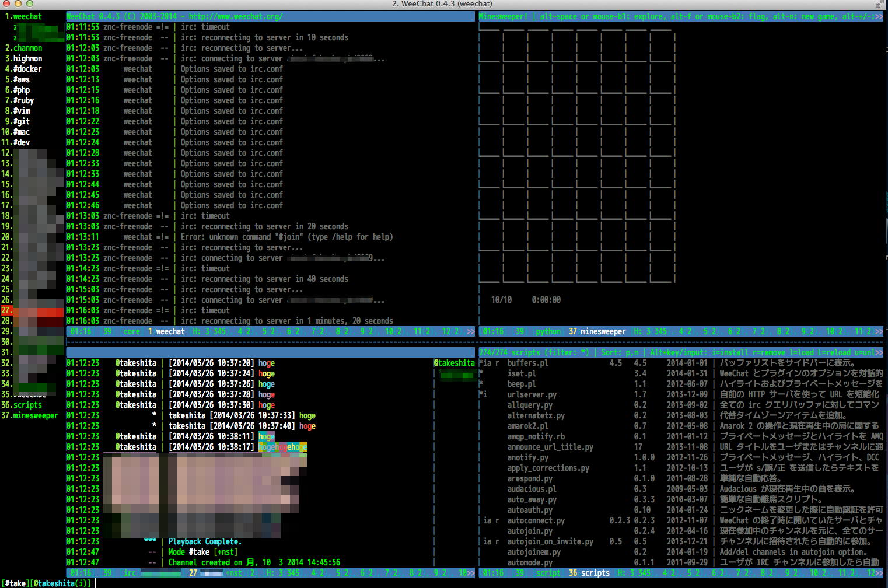Click the "irc" plugin label in bottom-left status bar
This screenshot has width=888, height=588.
(129, 572)
